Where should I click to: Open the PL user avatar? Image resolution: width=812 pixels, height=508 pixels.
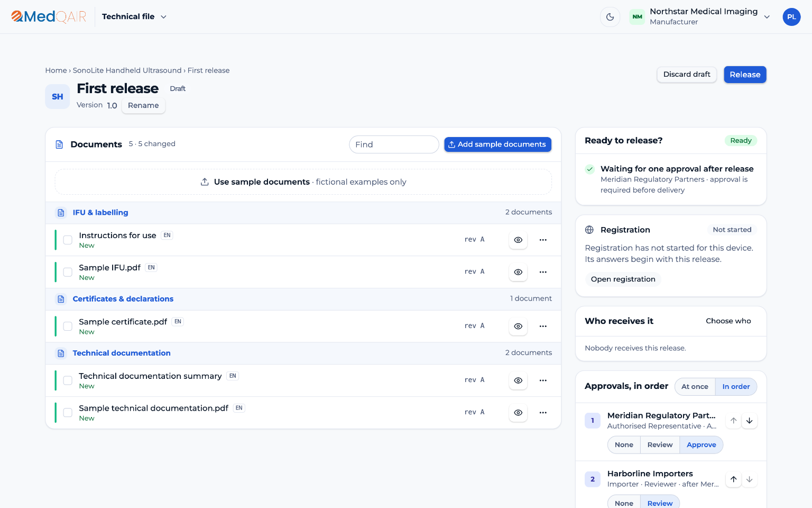(791, 17)
